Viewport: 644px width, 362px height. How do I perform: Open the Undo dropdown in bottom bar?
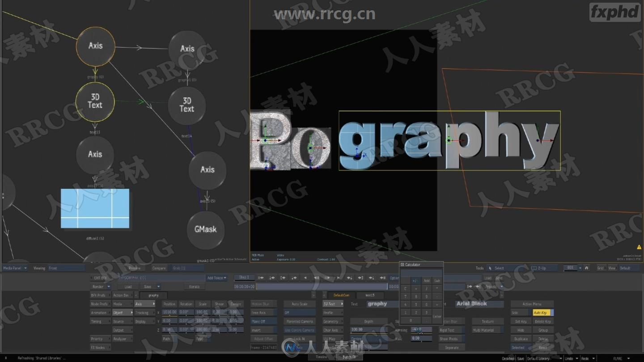pos(570,358)
